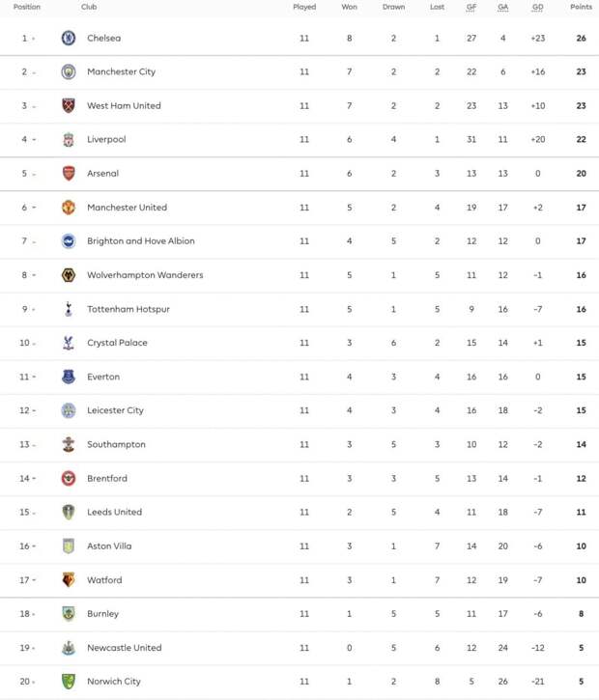The image size is (599, 700).
Task: Click the Points column header
Action: 581,7
